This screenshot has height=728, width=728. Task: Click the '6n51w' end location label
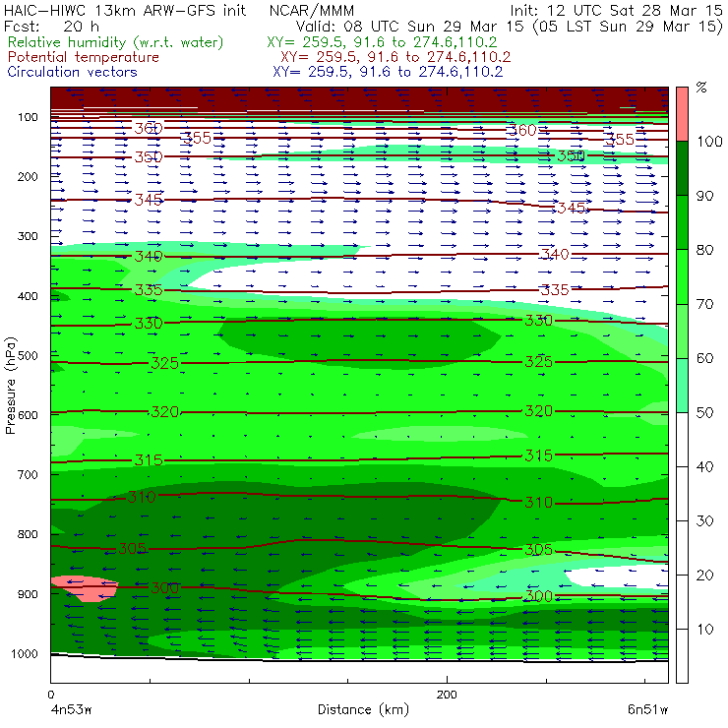[x=647, y=709]
